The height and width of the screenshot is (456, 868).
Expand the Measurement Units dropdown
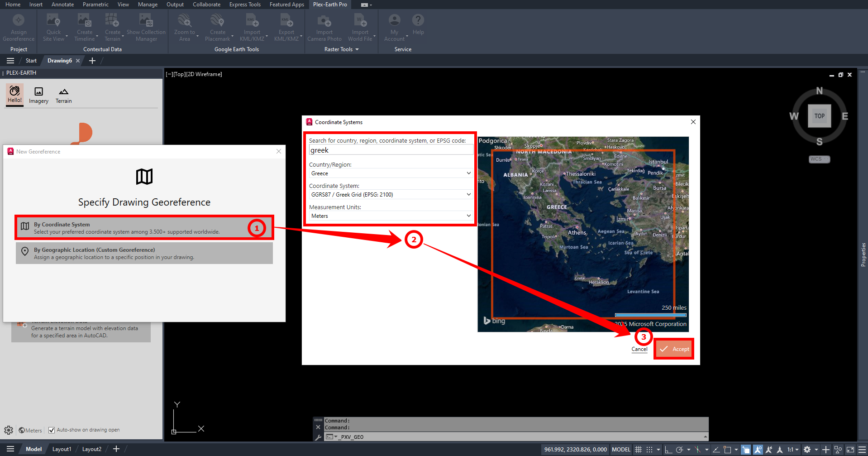coord(469,216)
